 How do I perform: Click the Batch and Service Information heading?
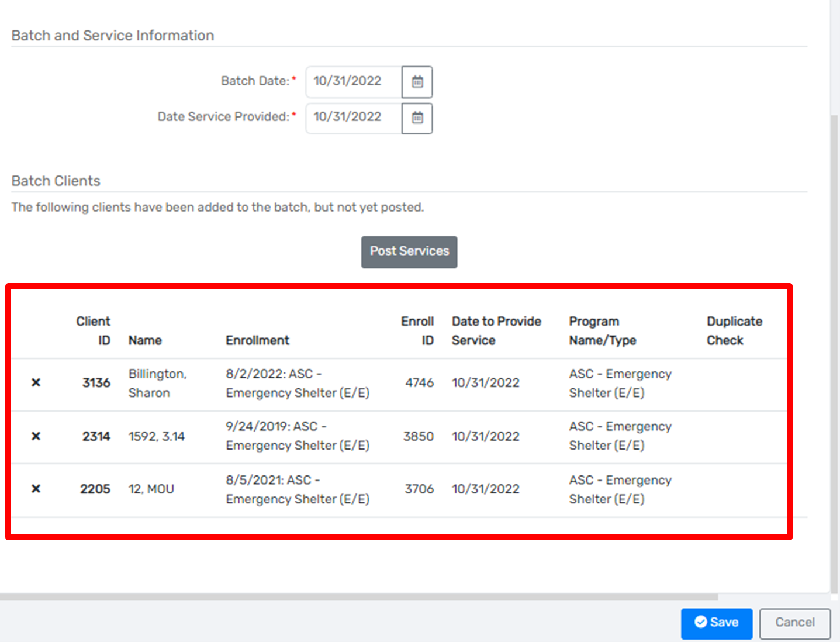click(112, 35)
